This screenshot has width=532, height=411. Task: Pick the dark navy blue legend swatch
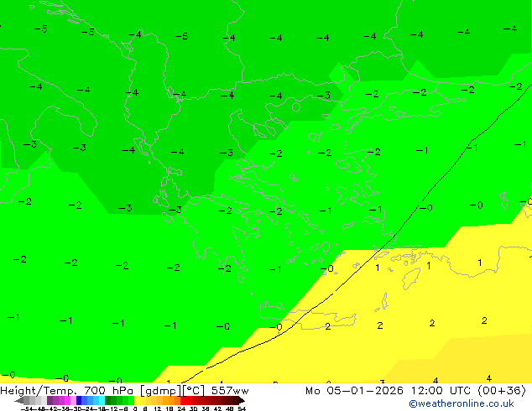79,400
